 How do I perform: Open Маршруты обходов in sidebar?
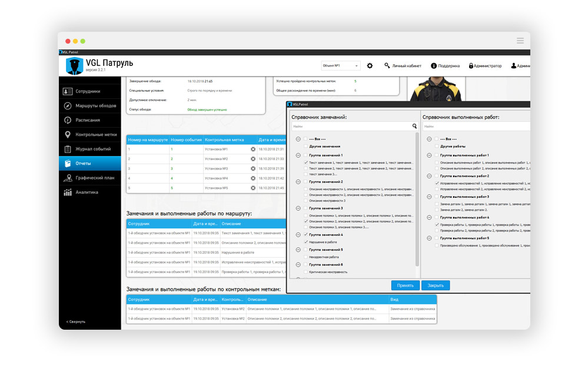[90, 106]
